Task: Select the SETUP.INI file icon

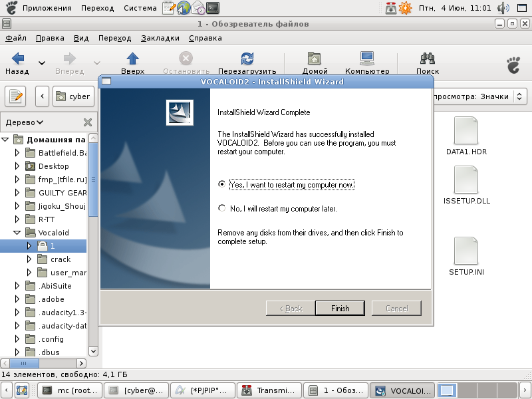Action: tap(466, 251)
